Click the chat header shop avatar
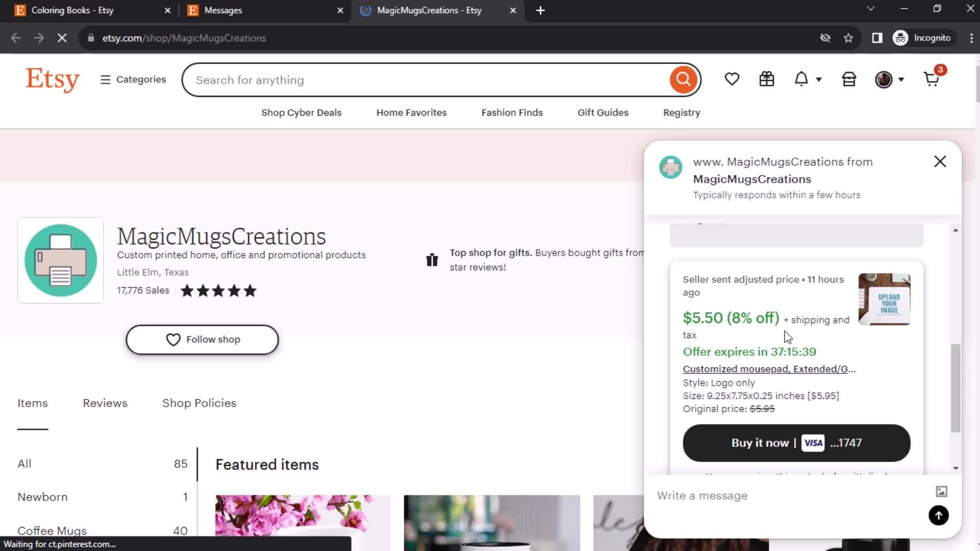 670,167
